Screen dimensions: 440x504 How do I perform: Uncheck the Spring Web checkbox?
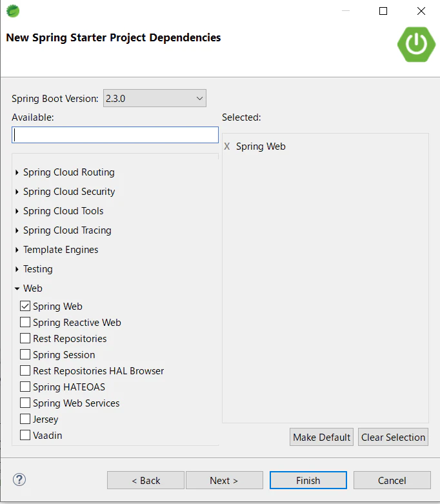[25, 306]
